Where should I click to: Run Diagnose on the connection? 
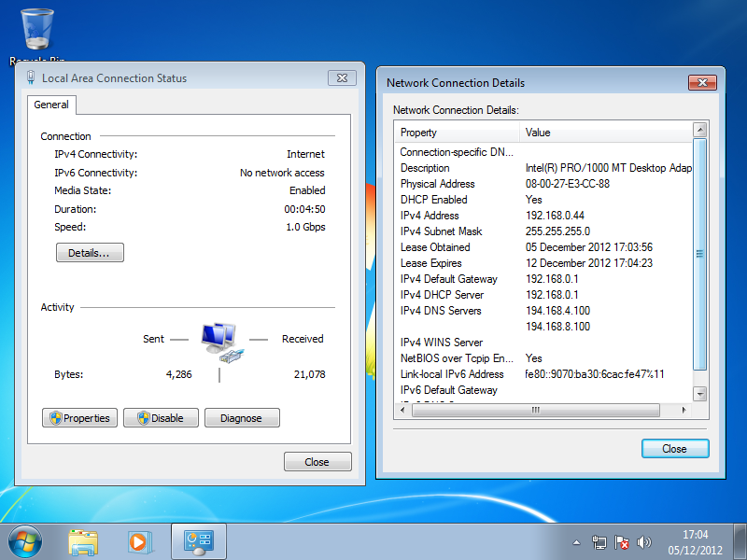pyautogui.click(x=241, y=418)
